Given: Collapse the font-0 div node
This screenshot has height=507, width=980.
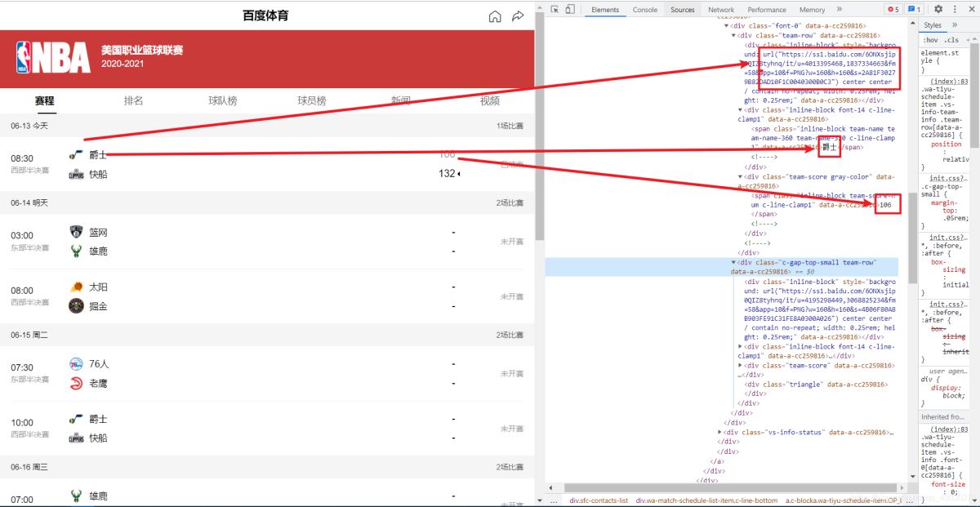Looking at the screenshot, I should (727, 26).
